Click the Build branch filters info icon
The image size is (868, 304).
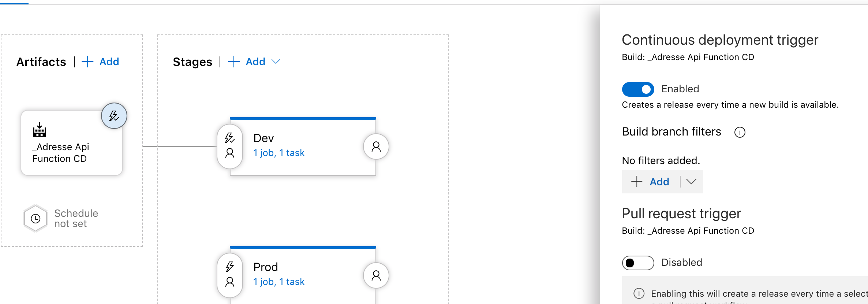coord(740,132)
